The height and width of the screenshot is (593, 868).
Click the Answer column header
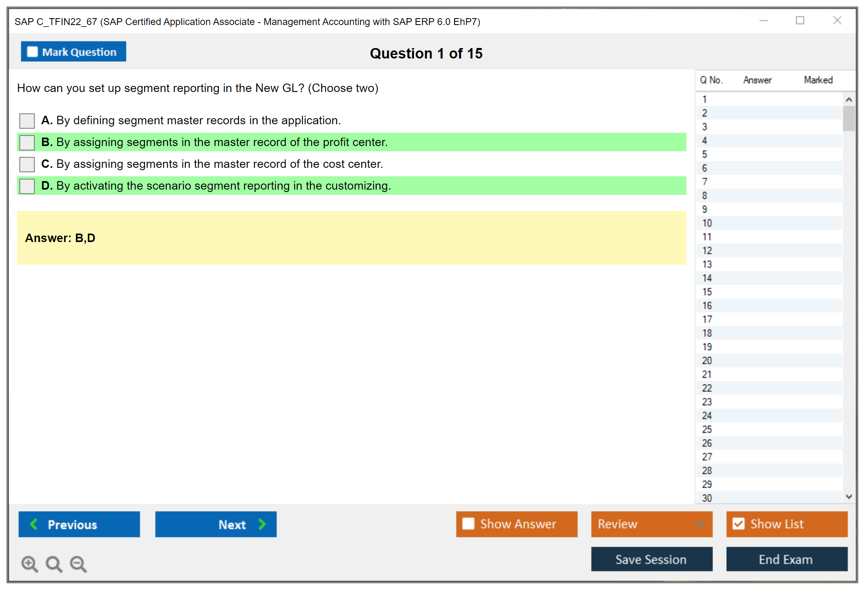[757, 80]
